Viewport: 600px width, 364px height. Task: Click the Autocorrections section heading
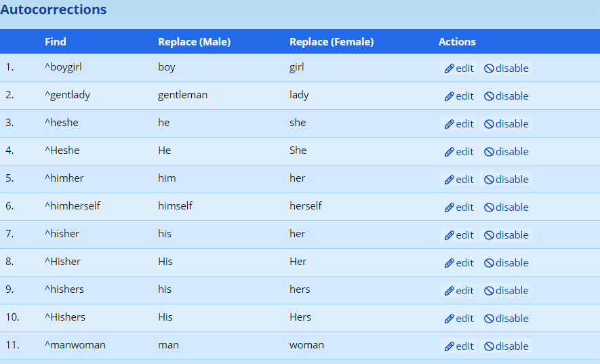[x=54, y=9]
